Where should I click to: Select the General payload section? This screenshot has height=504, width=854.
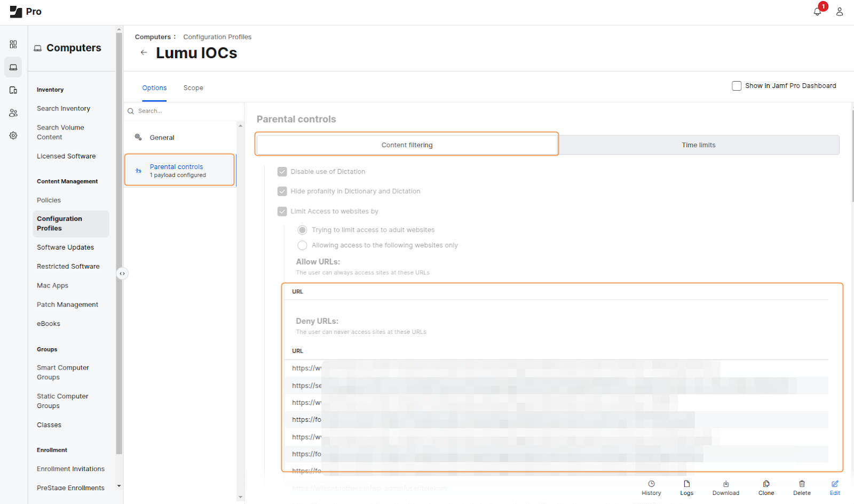click(x=162, y=138)
